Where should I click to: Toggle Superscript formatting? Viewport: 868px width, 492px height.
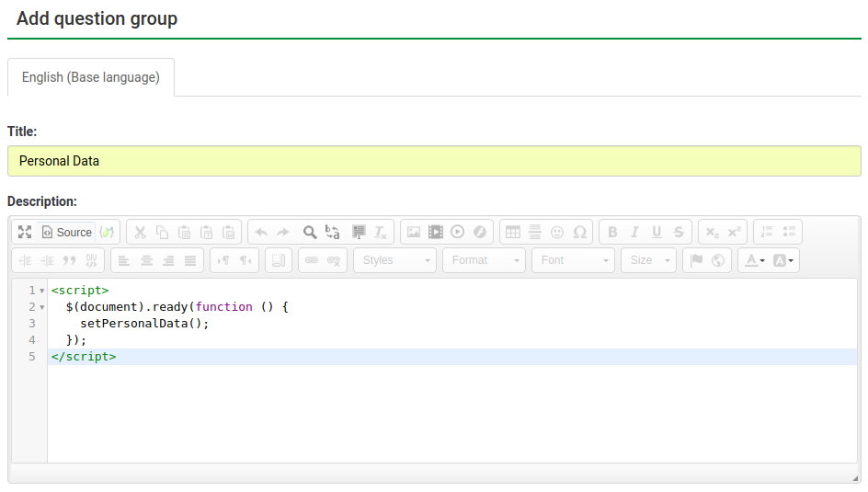click(x=734, y=232)
